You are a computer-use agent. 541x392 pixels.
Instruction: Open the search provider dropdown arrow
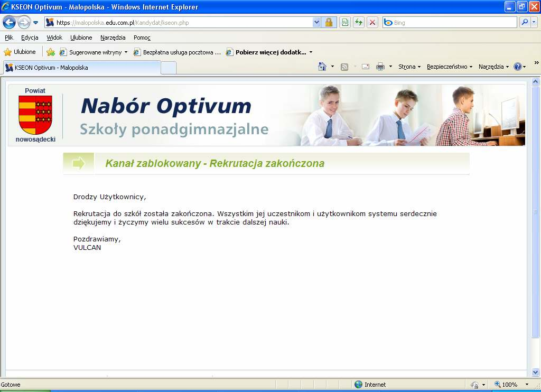point(534,22)
